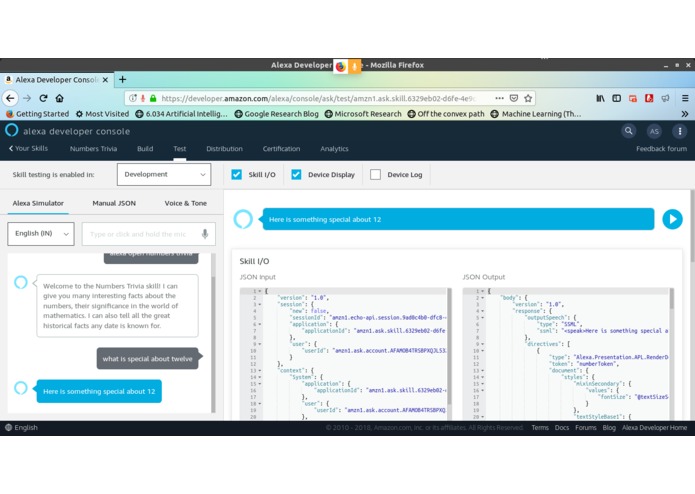Viewport: 695px width, 494px height.
Task: Click the JSON Output panel vertical scrollbar
Action: [672, 299]
